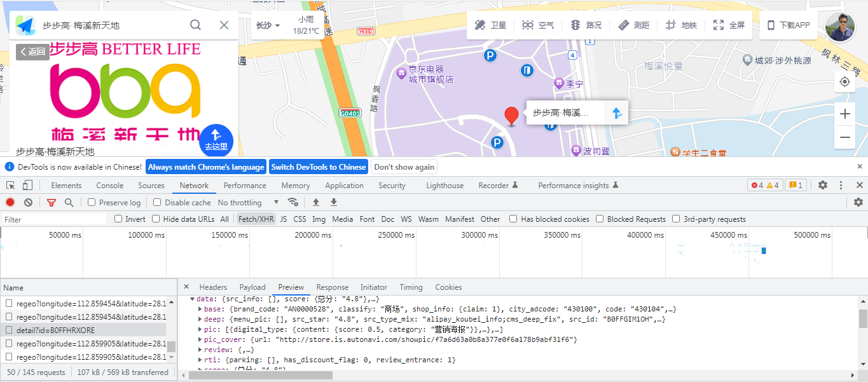Click the route arrow in 步步高·梅溪 popup

[x=616, y=113]
